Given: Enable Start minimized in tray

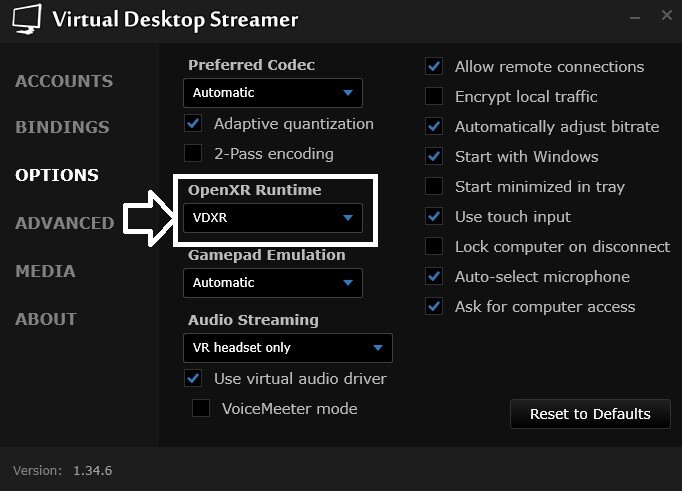Looking at the screenshot, I should [x=434, y=187].
